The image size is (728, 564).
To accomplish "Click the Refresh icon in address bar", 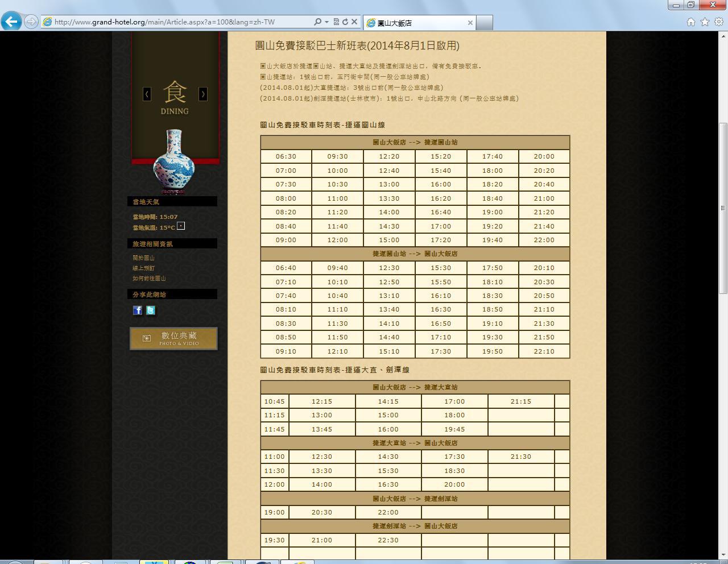I will click(345, 22).
